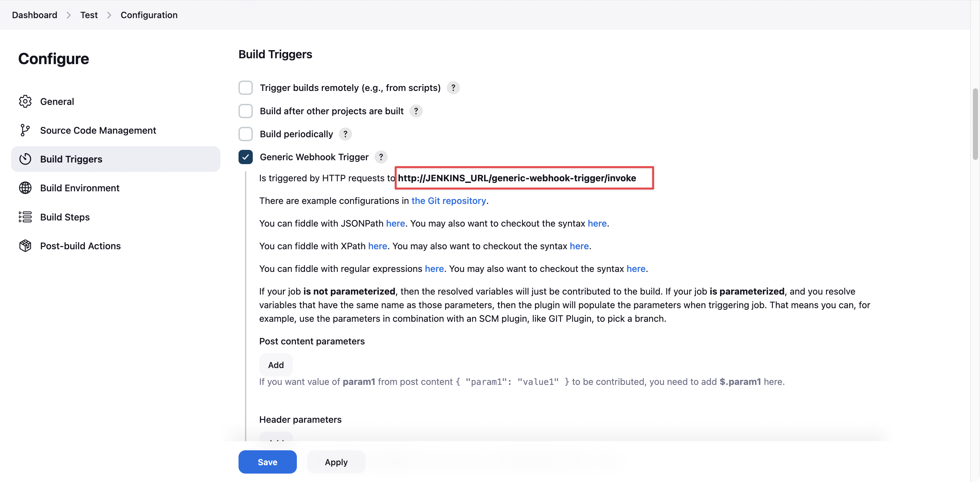Select Build Triggers in the sidebar
Viewport: 980px width, 482px height.
[71, 159]
